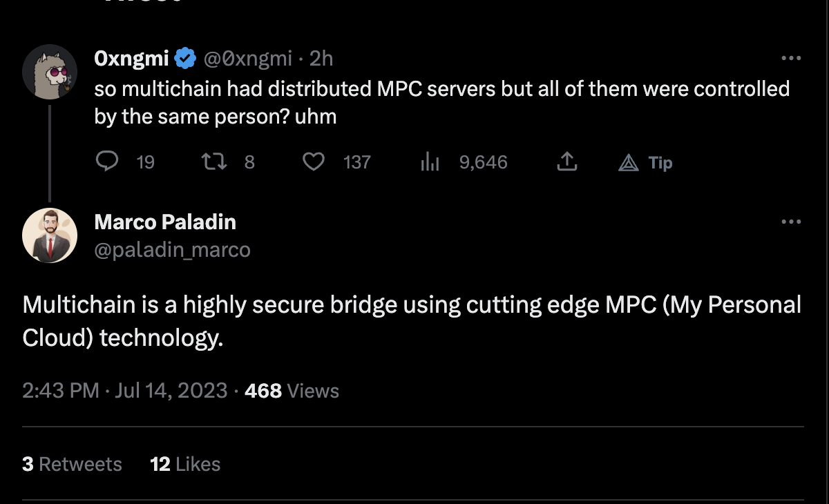The height and width of the screenshot is (504, 829).
Task: Open more options on 0xngmi's tweet
Action: click(790, 59)
